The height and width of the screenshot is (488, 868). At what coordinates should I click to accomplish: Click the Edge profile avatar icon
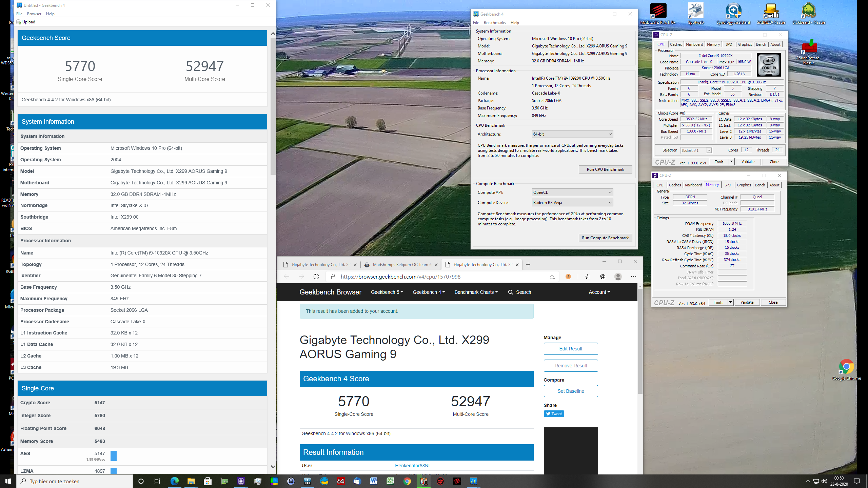(618, 277)
